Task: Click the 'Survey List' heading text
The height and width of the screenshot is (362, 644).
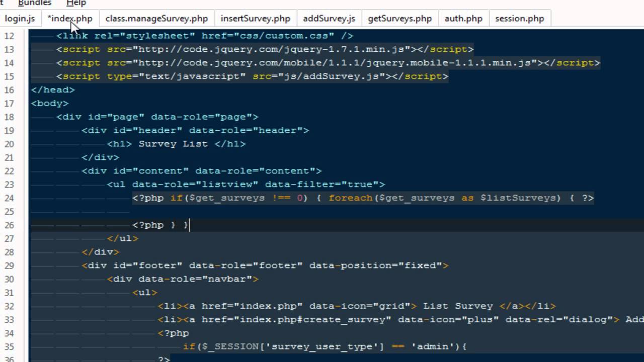Action: 173,144
